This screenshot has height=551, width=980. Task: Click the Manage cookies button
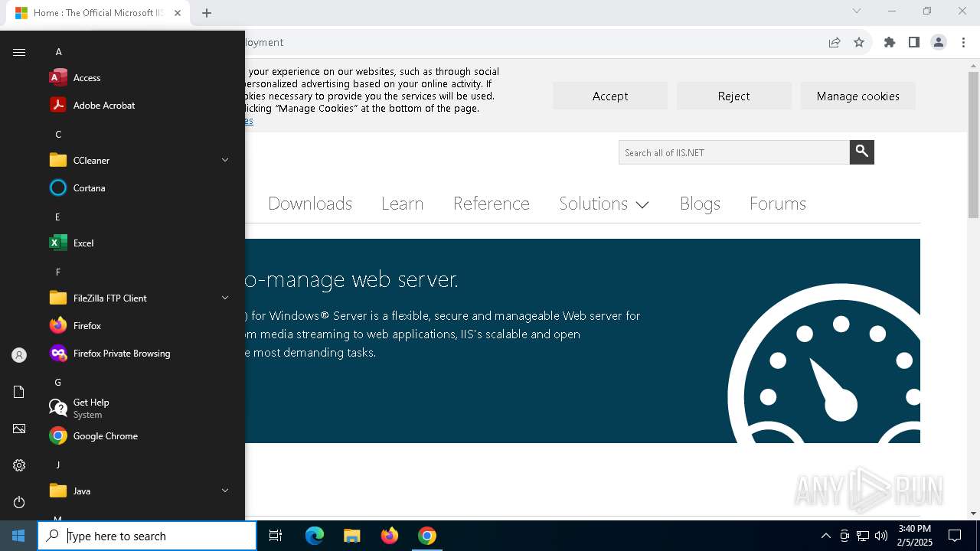tap(857, 96)
